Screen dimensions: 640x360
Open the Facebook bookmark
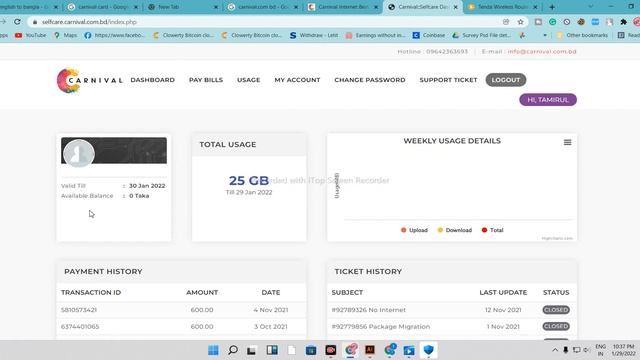point(114,36)
